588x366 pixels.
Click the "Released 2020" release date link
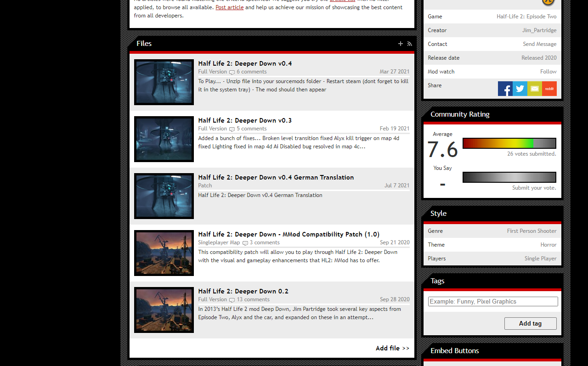(x=539, y=58)
